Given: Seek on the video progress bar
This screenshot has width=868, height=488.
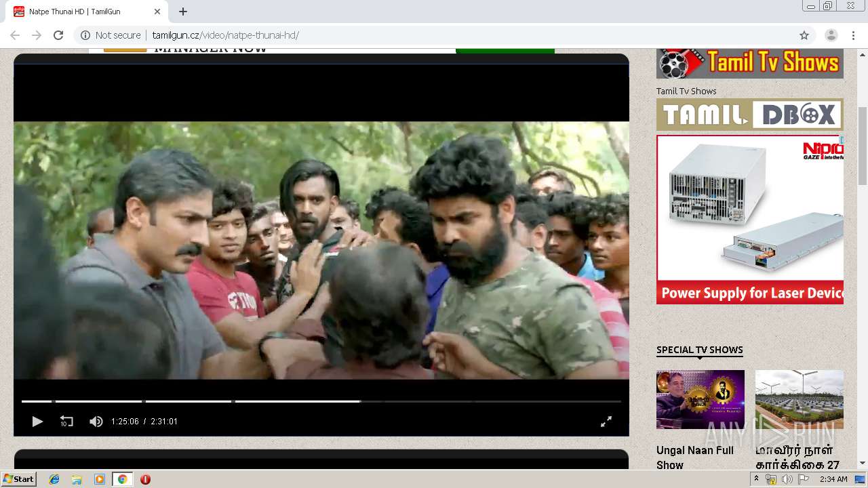Looking at the screenshot, I should click(x=321, y=401).
